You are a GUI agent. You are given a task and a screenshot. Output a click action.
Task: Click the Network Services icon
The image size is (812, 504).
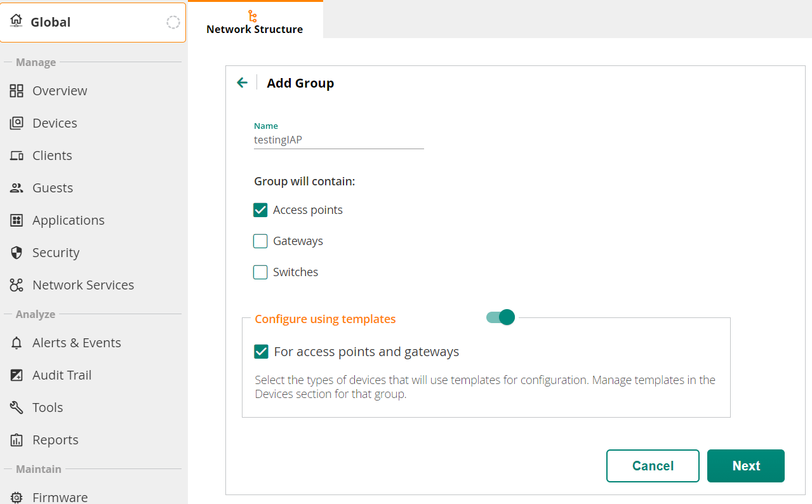(x=17, y=285)
